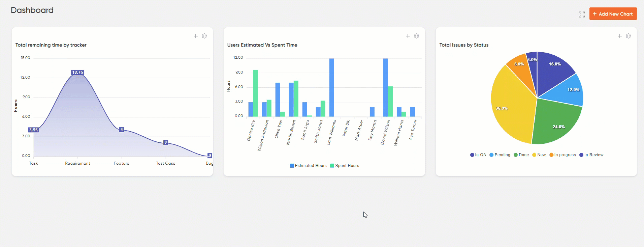
Task: Toggle In progress legend entry
Action: point(562,155)
